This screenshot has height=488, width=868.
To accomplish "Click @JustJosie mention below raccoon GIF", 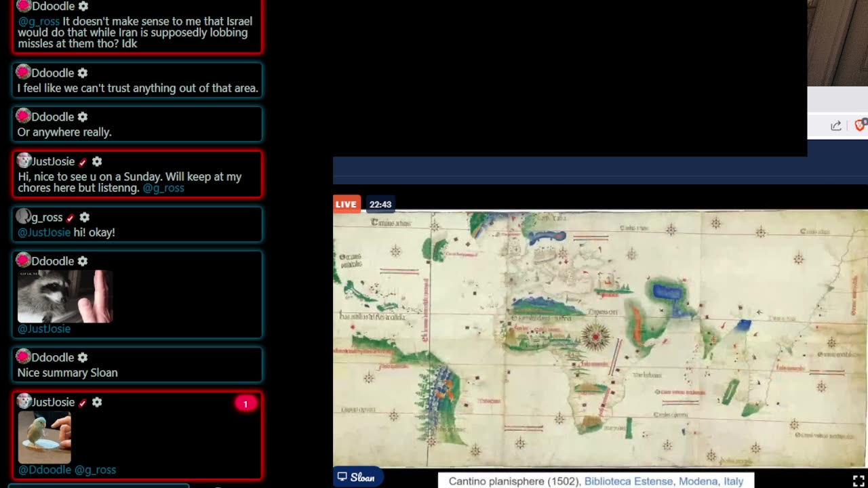I will [x=44, y=329].
